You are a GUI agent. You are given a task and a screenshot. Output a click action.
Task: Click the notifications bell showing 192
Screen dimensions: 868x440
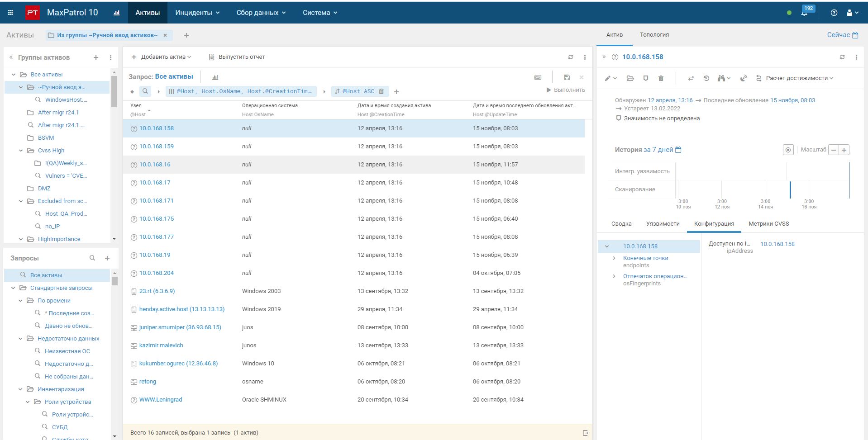pos(804,13)
